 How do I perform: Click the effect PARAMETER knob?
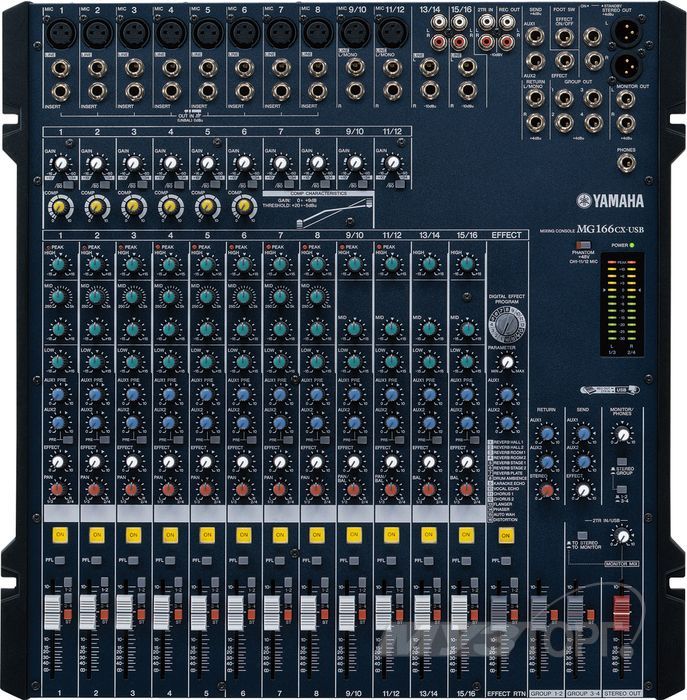507,362
